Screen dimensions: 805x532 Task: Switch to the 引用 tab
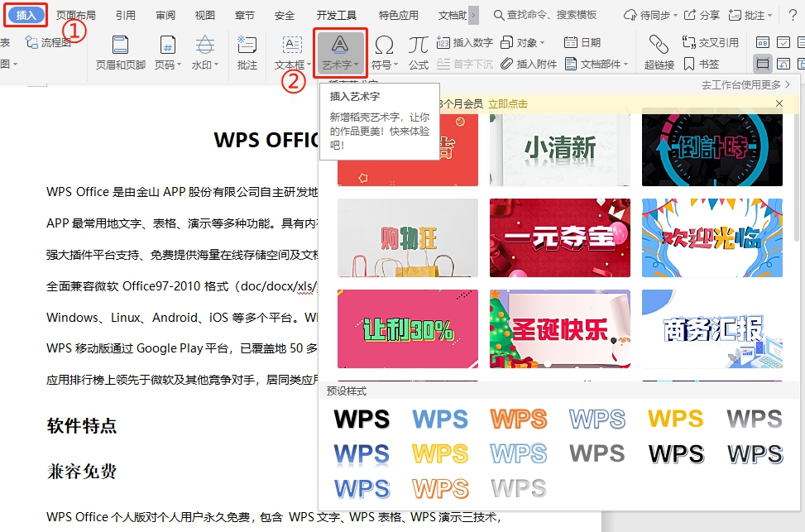125,16
